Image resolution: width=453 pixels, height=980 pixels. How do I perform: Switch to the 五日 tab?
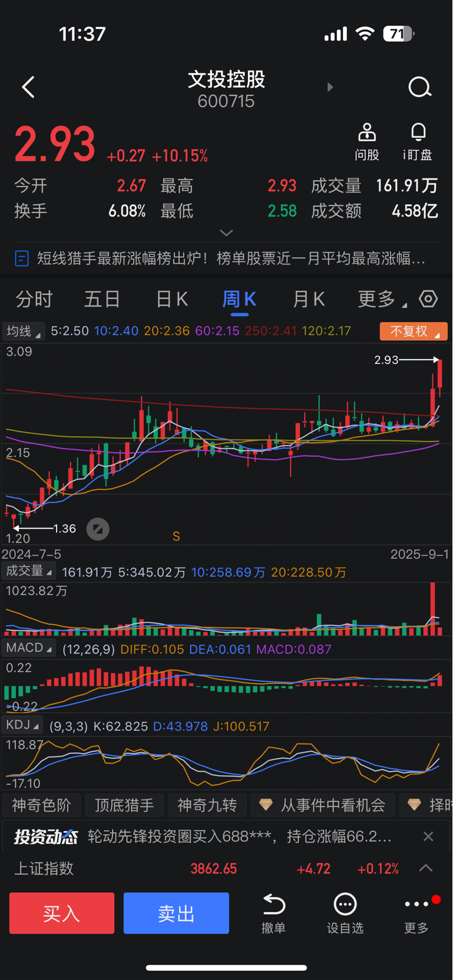point(102,299)
